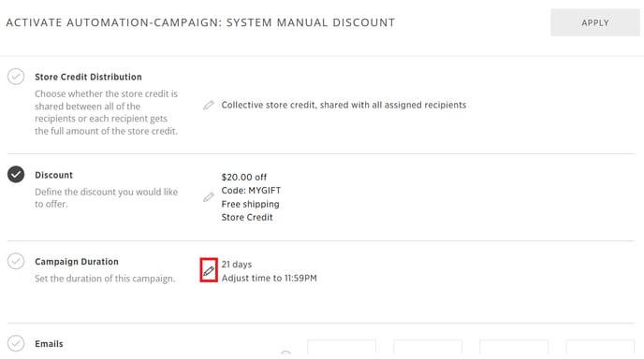Click the $20.00 off discount value
The width and height of the screenshot is (644, 359).
click(x=244, y=178)
